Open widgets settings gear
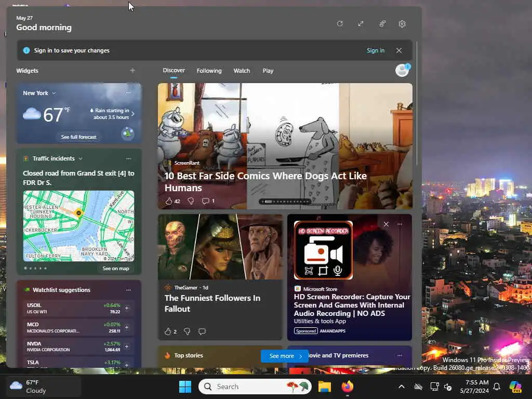The height and width of the screenshot is (399, 532). (402, 24)
